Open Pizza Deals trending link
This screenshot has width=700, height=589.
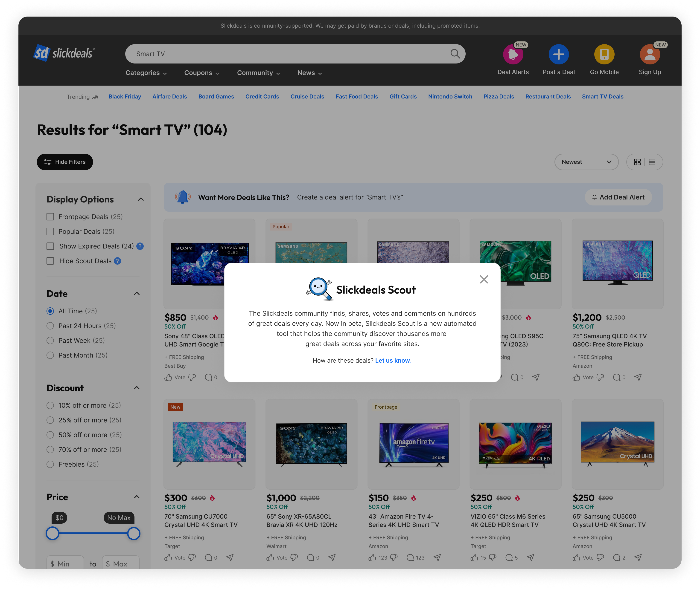click(499, 96)
